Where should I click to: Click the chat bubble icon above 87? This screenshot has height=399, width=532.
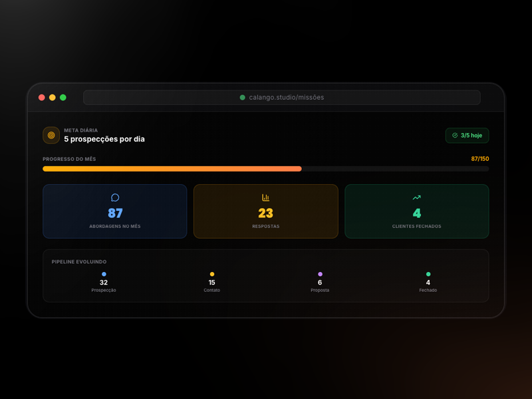pyautogui.click(x=115, y=198)
